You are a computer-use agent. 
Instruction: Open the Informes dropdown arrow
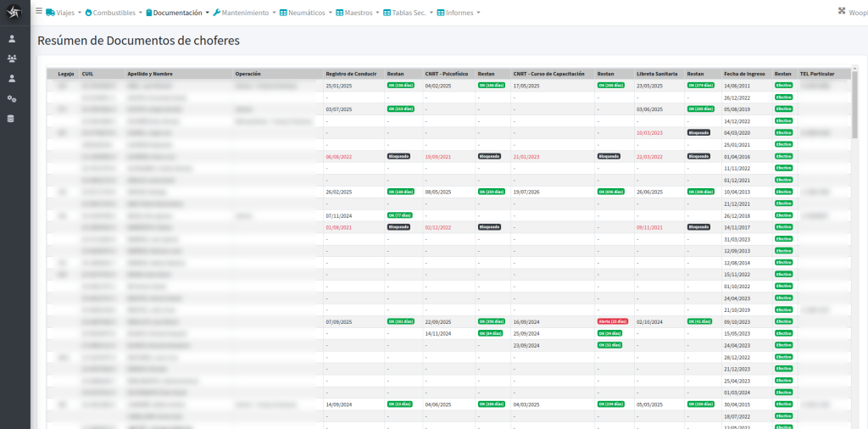tap(478, 13)
